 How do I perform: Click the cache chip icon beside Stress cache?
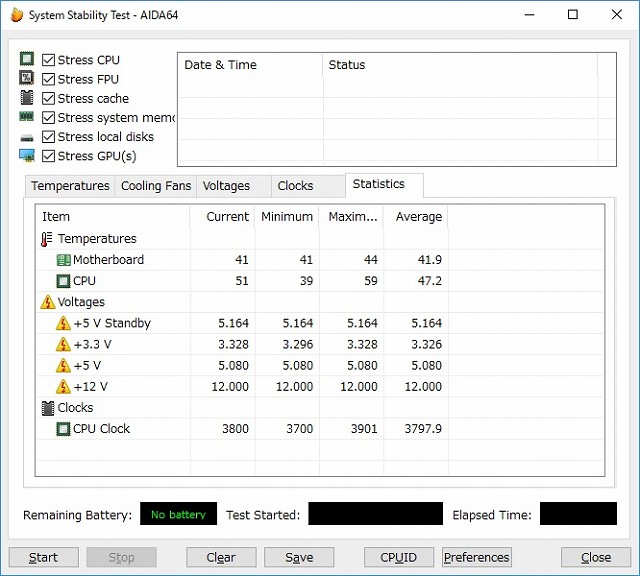coord(27,98)
